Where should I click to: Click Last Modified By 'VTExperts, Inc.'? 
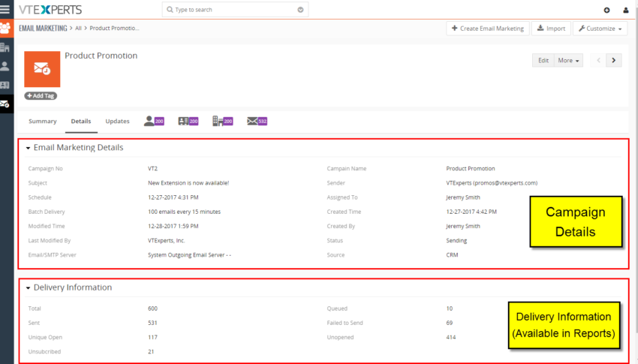[166, 241]
